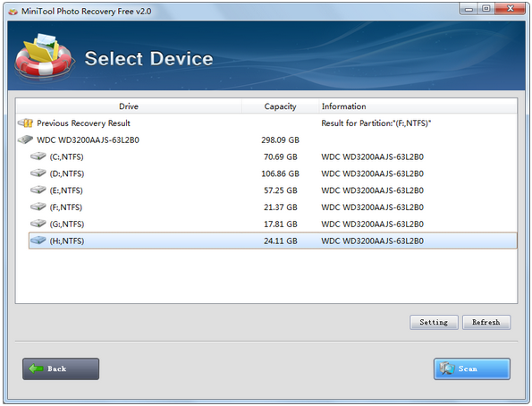This screenshot has width=532, height=406.
Task: Click the green arrow on the Back button
Action: point(37,368)
